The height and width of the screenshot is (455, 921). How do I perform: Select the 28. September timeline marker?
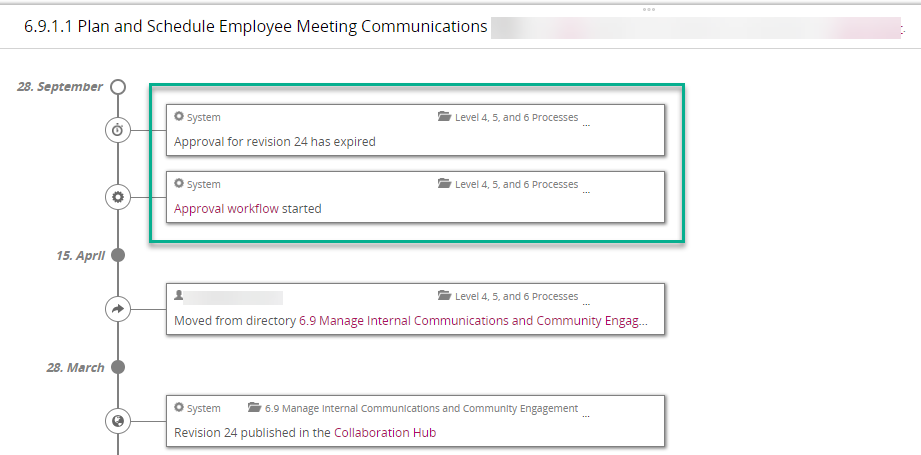tap(118, 87)
